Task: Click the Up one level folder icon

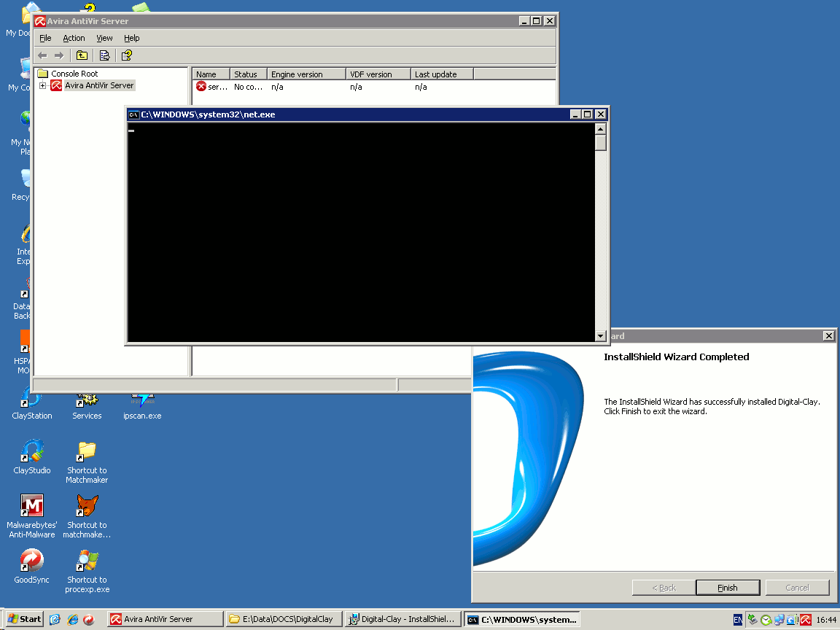Action: click(82, 55)
